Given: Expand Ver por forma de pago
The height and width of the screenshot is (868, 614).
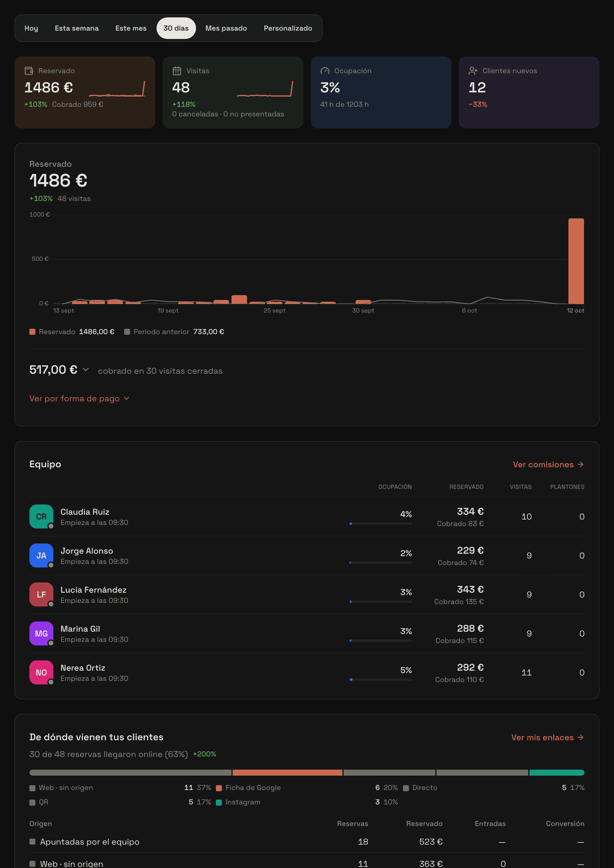Looking at the screenshot, I should (x=79, y=398).
